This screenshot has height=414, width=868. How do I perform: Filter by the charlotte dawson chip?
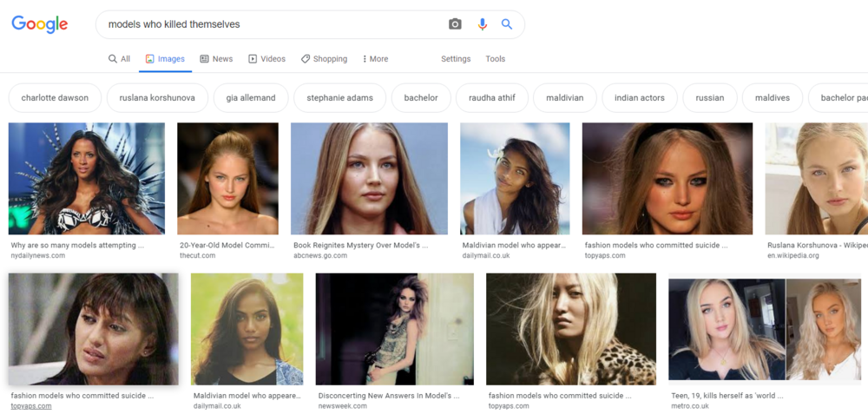pos(55,98)
